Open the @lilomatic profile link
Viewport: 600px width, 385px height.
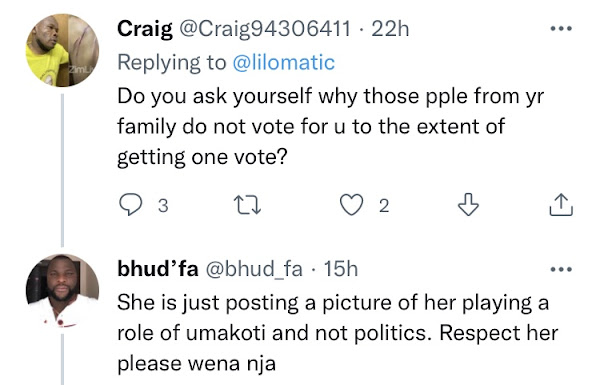point(284,62)
